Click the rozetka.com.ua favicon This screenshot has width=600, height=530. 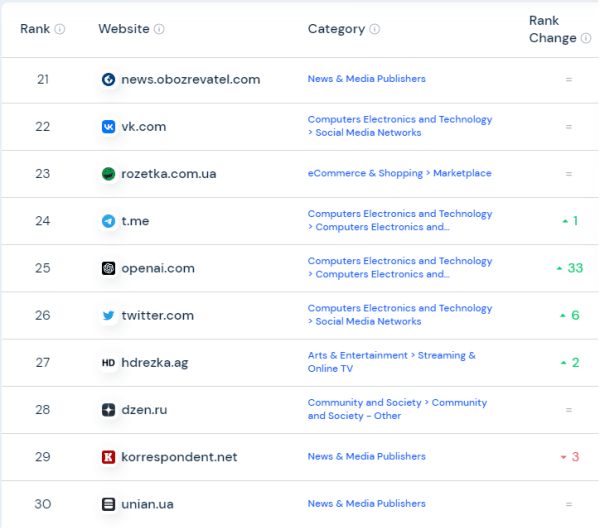[x=108, y=174]
